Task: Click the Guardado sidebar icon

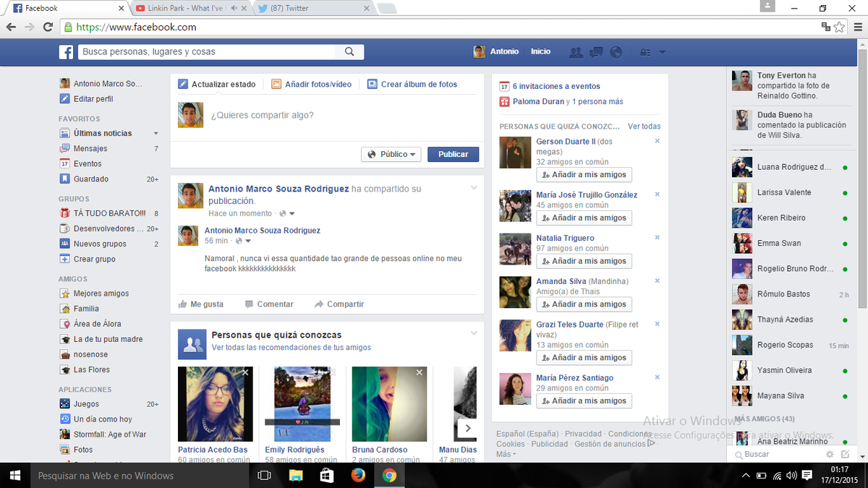Action: click(x=65, y=179)
